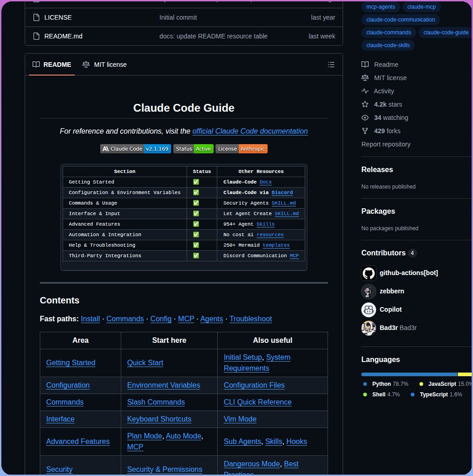The height and width of the screenshot is (476, 473).
Task: Open the Claude-Code Docs link
Action: click(265, 182)
